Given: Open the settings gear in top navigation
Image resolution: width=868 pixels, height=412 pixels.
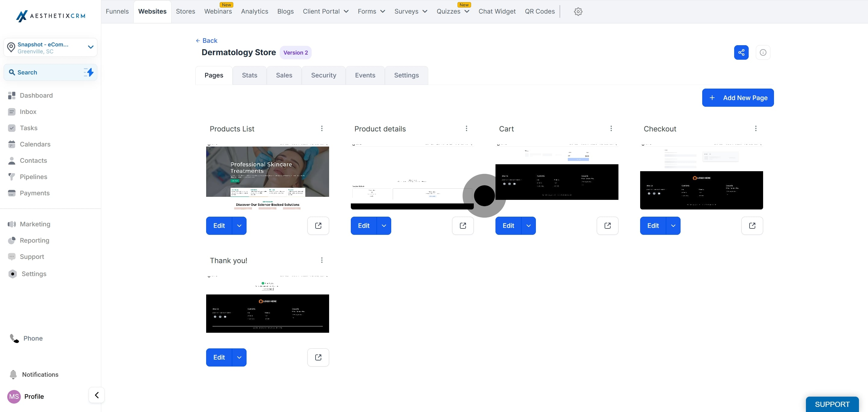Looking at the screenshot, I should click(x=578, y=11).
